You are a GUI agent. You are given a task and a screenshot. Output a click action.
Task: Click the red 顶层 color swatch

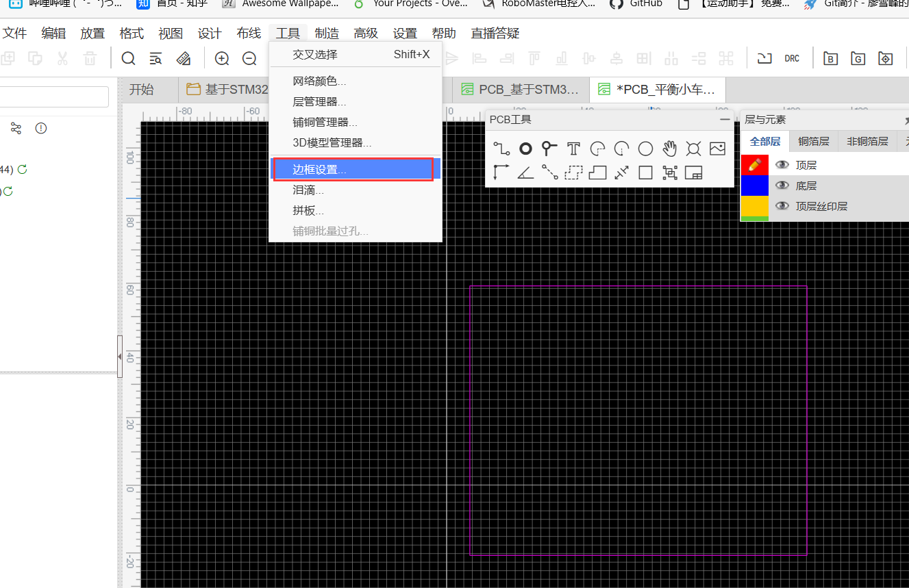click(755, 164)
